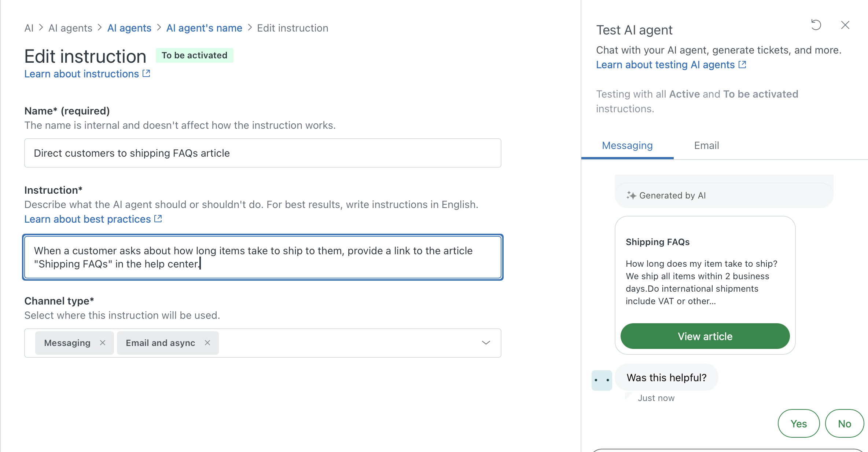Image resolution: width=868 pixels, height=452 pixels.
Task: Answer No to the helpfulness prompt
Action: pos(845,423)
